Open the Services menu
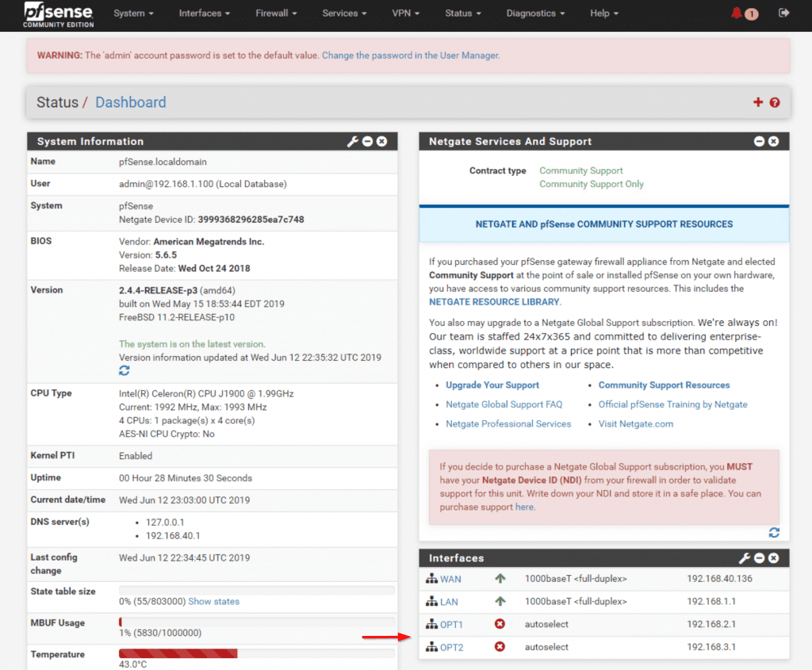 (x=344, y=13)
